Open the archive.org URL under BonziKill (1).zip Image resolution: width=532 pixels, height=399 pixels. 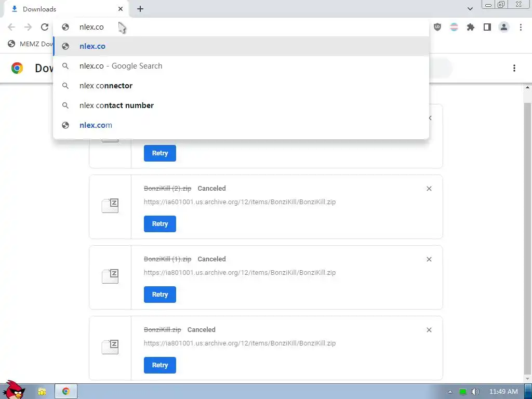[240, 272]
